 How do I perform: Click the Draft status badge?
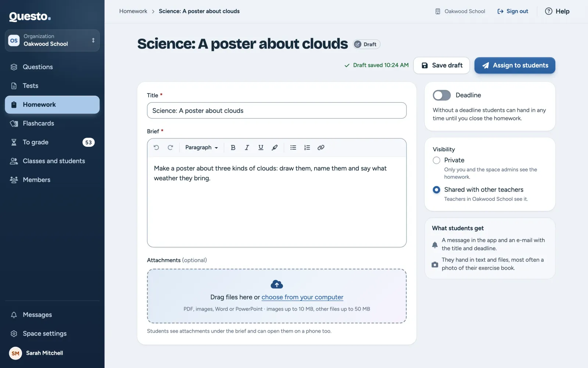click(367, 44)
